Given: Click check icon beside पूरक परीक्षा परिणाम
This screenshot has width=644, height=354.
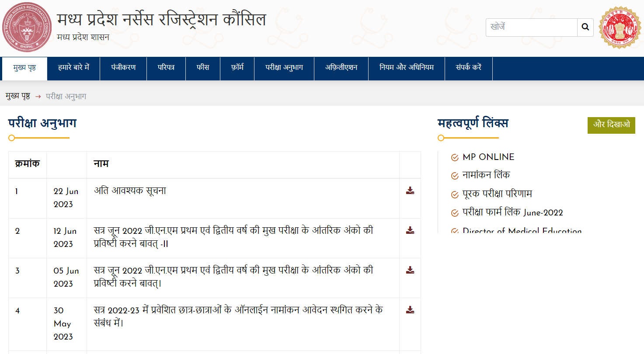Looking at the screenshot, I should [455, 194].
